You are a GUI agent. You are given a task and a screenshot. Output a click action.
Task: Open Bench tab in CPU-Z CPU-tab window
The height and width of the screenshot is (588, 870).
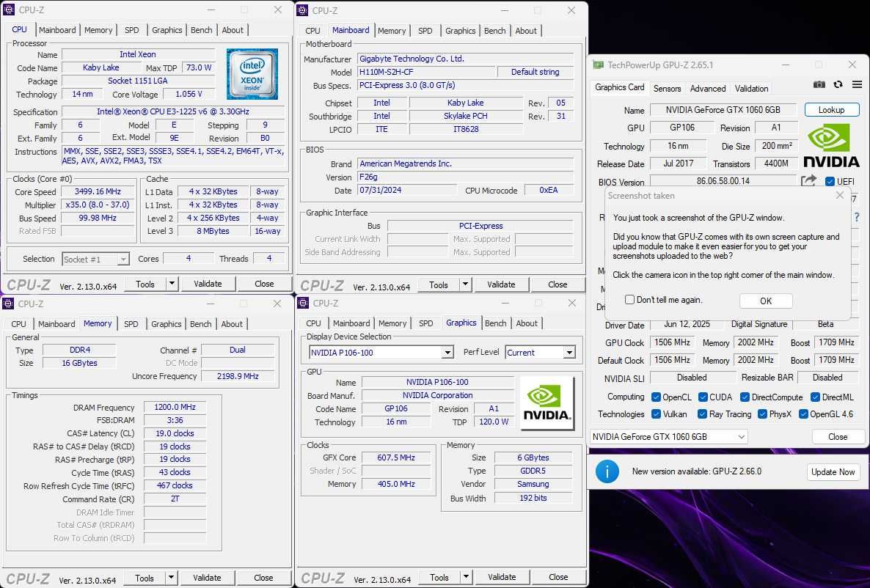tap(202, 30)
